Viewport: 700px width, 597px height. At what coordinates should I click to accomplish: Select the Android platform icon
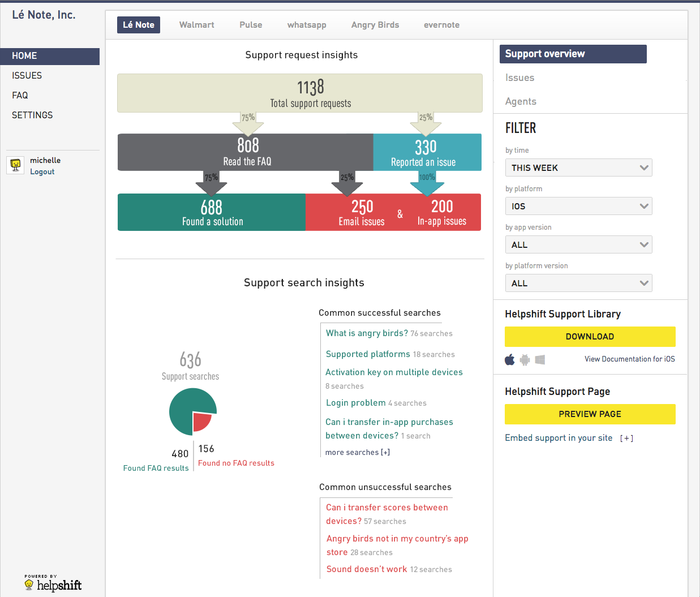pyautogui.click(x=525, y=359)
